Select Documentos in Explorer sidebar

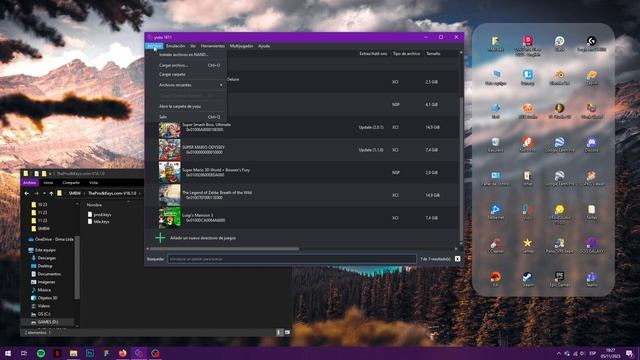tap(46, 274)
